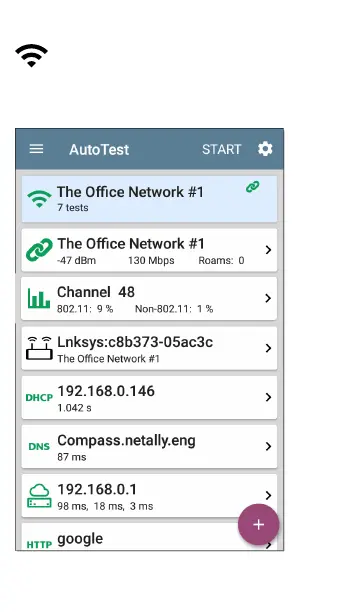The width and height of the screenshot is (360, 612).
Task: Expand the 192.168.0.1 gateway chevron
Action: click(x=268, y=495)
